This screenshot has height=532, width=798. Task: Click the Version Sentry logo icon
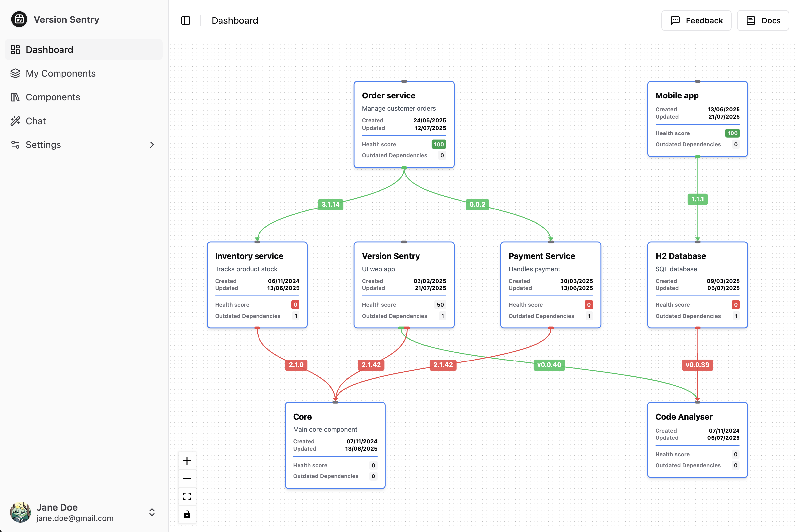tap(19, 19)
